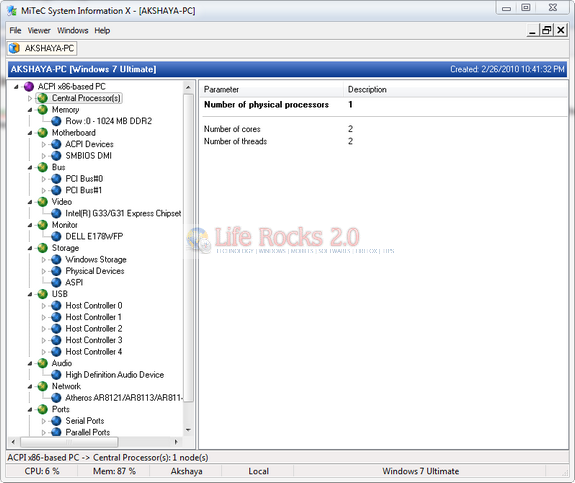Image resolution: width=575 pixels, height=483 pixels.
Task: Select the Atheros AR8121 network adapter item
Action: (124, 398)
